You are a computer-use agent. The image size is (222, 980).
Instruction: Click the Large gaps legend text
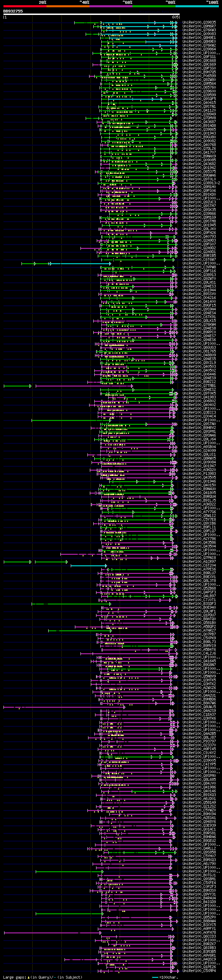(43, 977)
